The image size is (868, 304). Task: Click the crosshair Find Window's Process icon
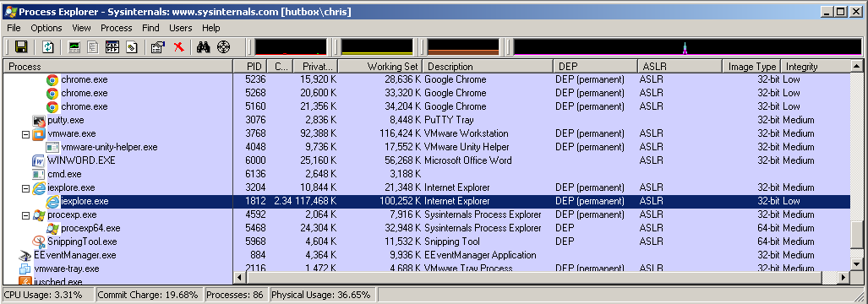pos(223,47)
